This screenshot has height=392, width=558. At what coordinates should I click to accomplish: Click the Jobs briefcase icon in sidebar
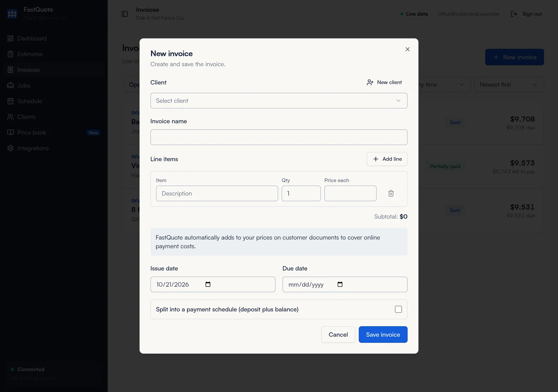click(x=10, y=85)
